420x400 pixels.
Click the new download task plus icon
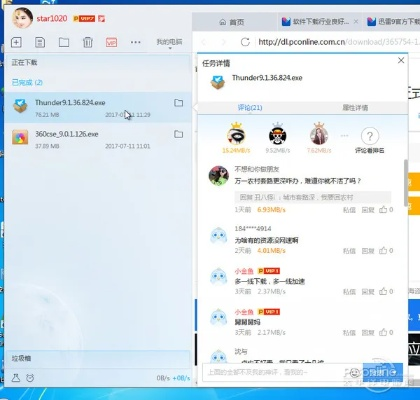(16, 42)
